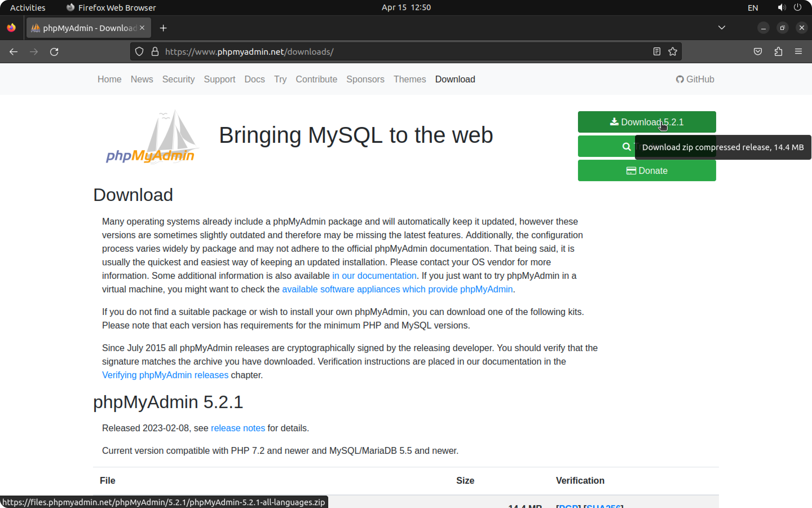812x508 pixels.
Task: Bookmark this page with the star icon
Action: (673, 51)
